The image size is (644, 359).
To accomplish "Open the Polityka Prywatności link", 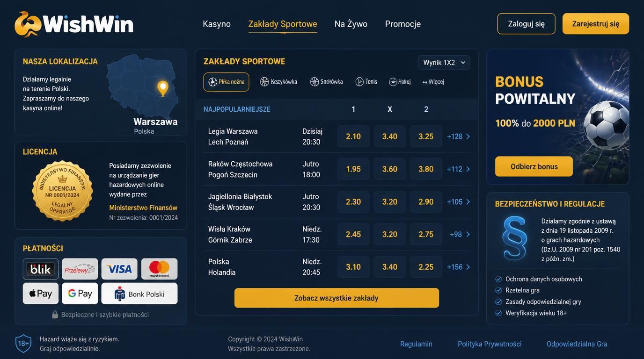I will pyautogui.click(x=490, y=344).
